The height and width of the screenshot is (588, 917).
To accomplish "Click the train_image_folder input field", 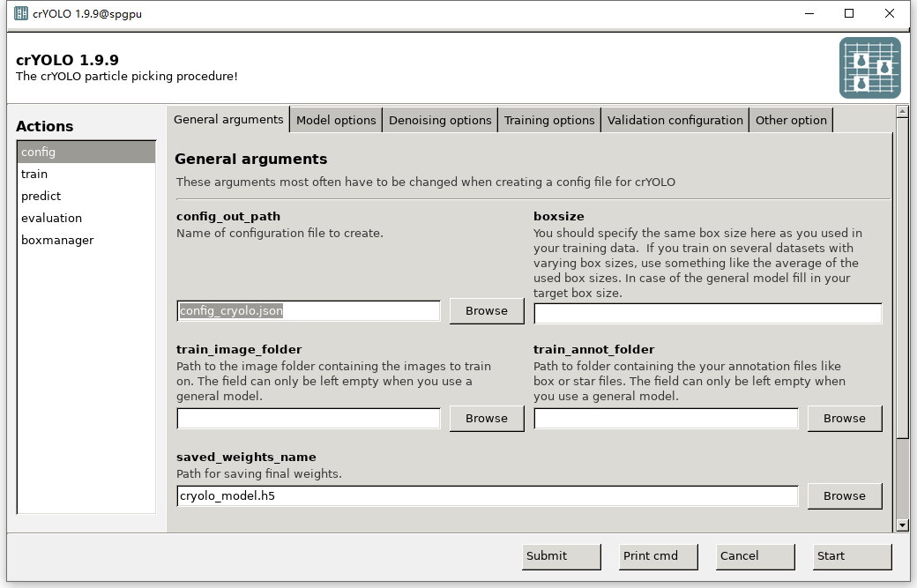I will pyautogui.click(x=309, y=419).
